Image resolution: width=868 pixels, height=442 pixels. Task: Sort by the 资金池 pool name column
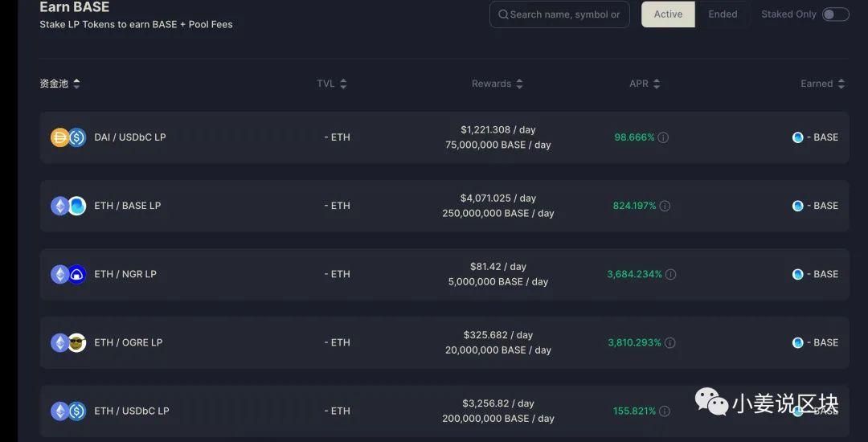coord(59,84)
